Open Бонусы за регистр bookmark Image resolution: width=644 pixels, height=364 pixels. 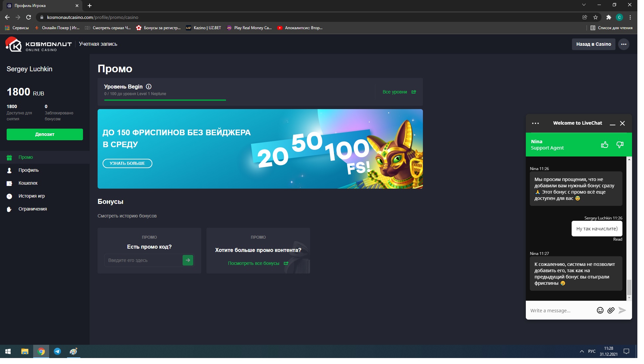pyautogui.click(x=159, y=28)
